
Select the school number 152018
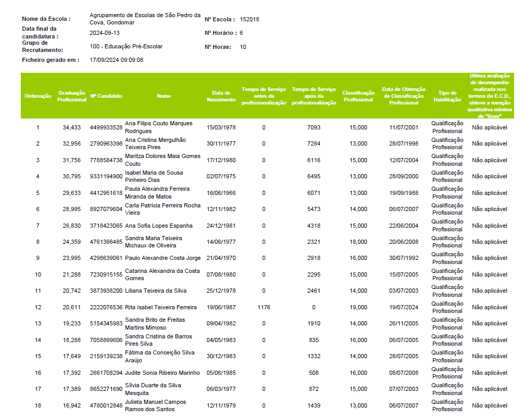249,19
